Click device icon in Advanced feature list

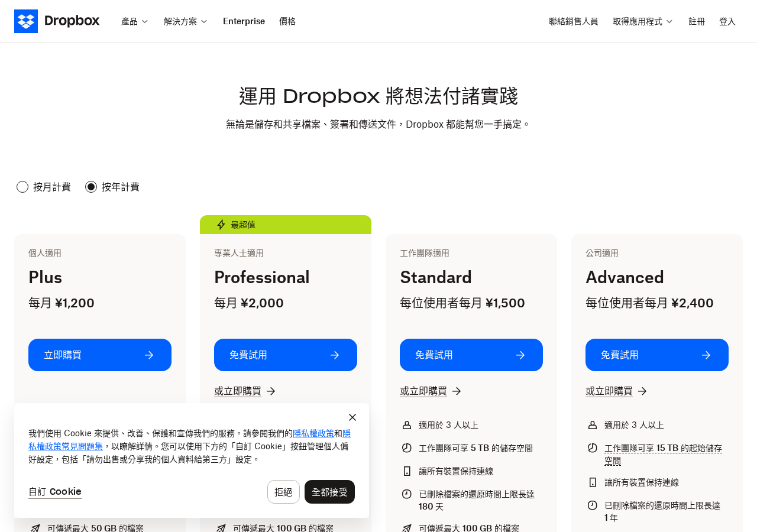pos(593,482)
